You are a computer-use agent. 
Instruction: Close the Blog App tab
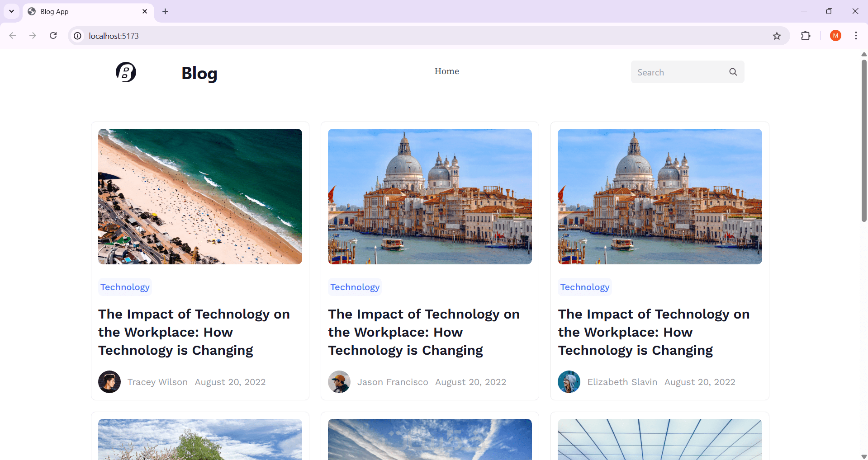(x=145, y=11)
